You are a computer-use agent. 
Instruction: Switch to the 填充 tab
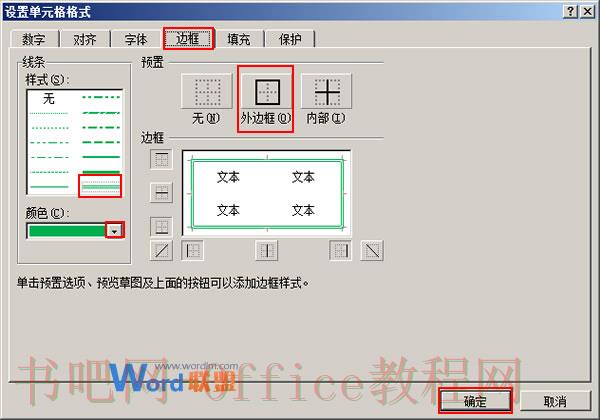pos(238,39)
